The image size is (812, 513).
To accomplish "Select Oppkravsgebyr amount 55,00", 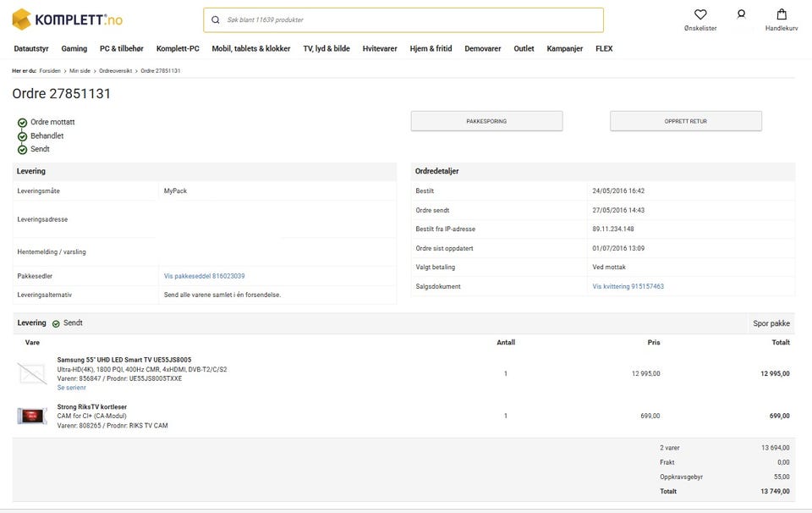I will 782,477.
